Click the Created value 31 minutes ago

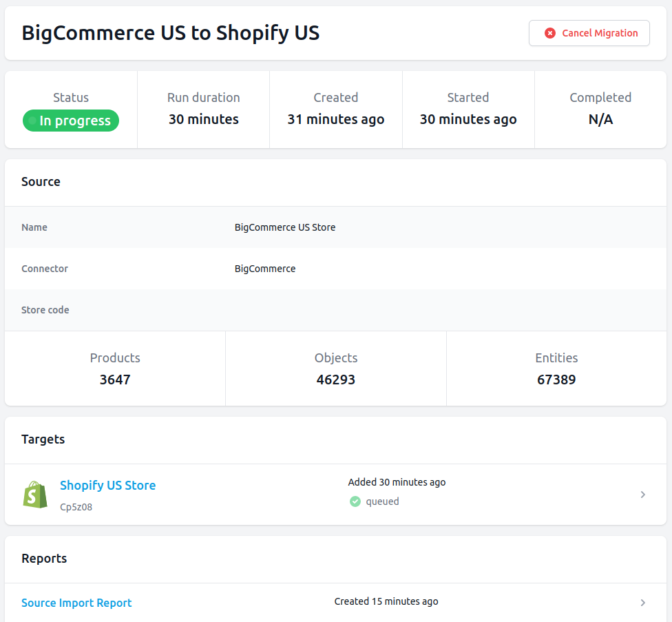(335, 119)
